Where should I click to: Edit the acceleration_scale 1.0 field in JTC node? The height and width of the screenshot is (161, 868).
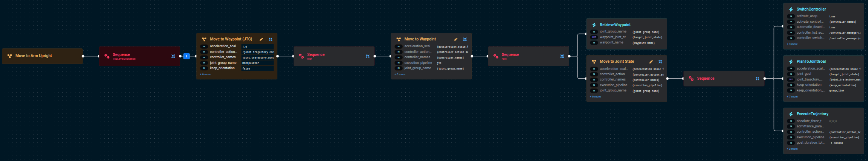[x=257, y=46]
